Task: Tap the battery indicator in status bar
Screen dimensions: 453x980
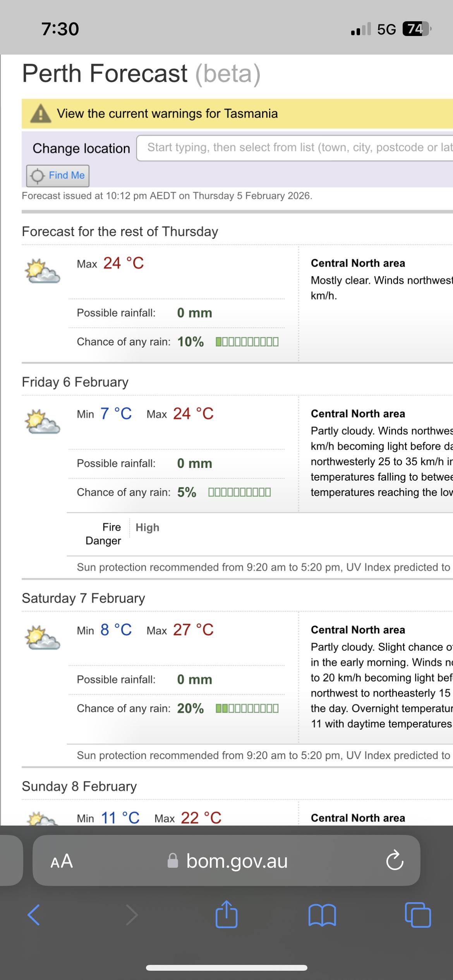Action: pyautogui.click(x=417, y=29)
